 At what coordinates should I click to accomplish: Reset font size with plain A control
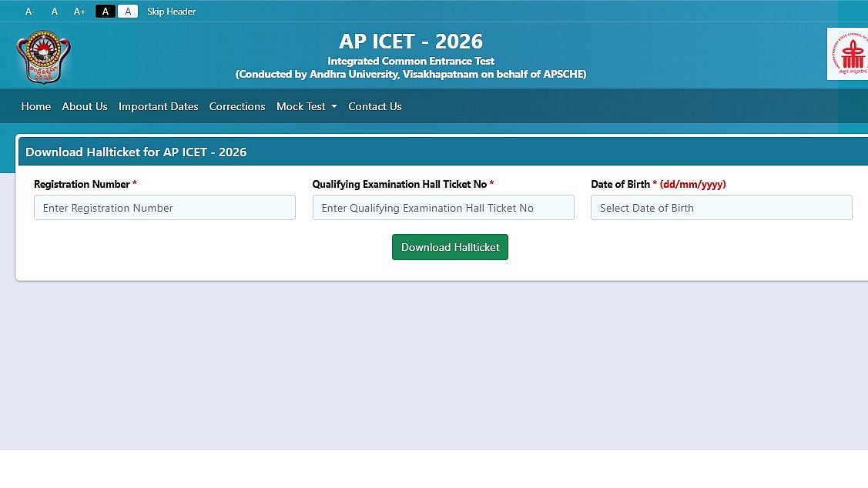point(54,12)
